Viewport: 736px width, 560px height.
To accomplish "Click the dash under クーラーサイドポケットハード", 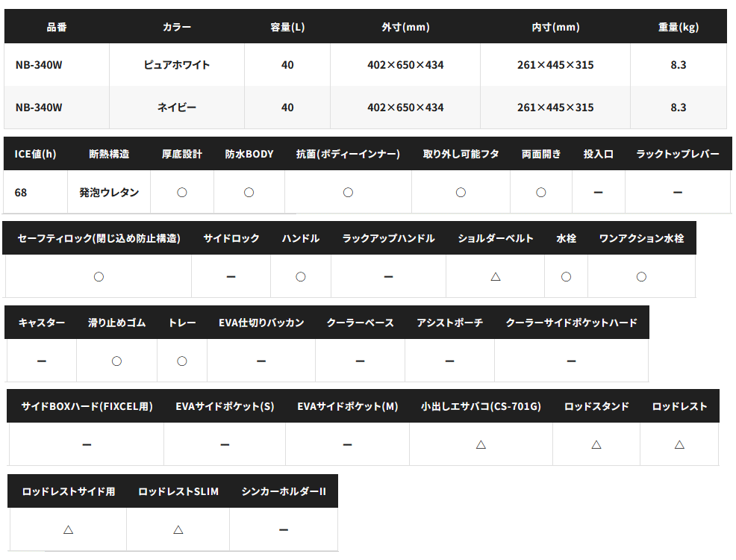I will (x=571, y=361).
